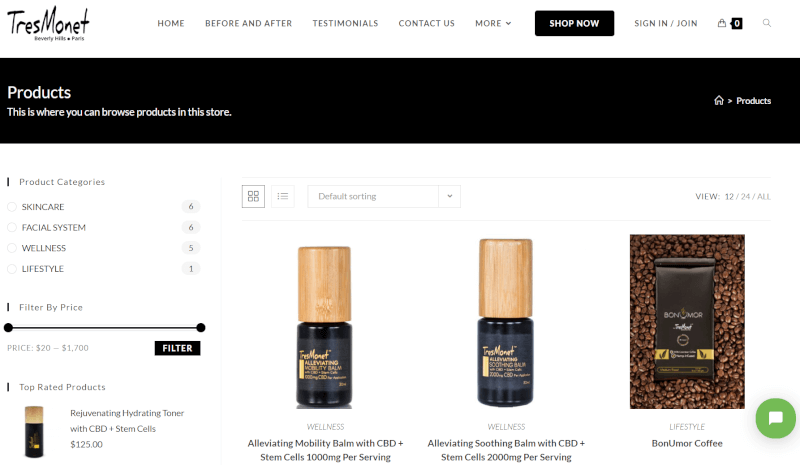Select the SKINCARE category radio

pyautogui.click(x=12, y=207)
